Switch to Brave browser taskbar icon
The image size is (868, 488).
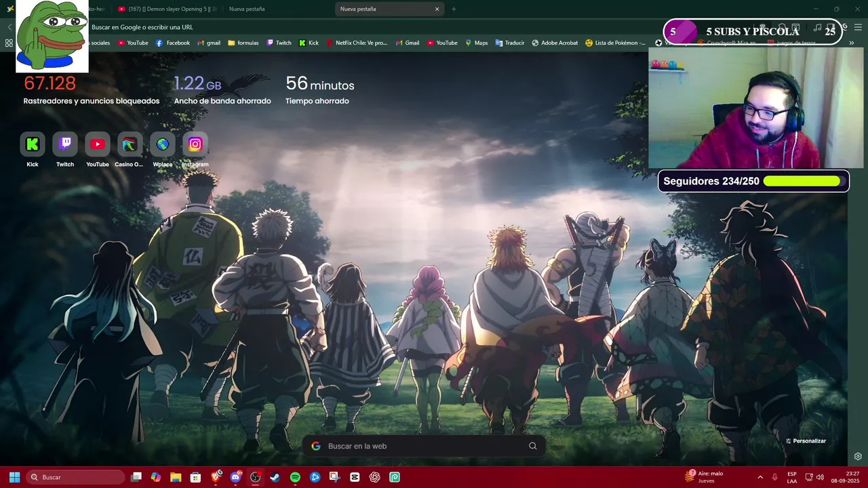point(216,477)
